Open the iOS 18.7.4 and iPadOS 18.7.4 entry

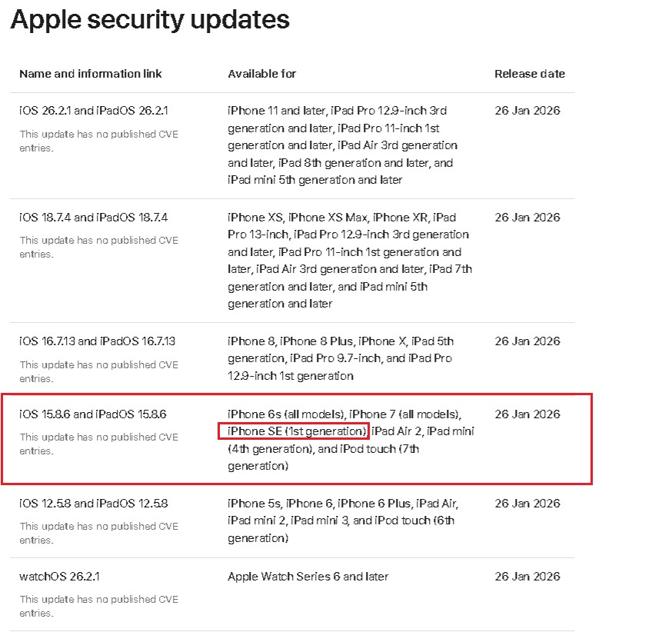pyautogui.click(x=94, y=218)
